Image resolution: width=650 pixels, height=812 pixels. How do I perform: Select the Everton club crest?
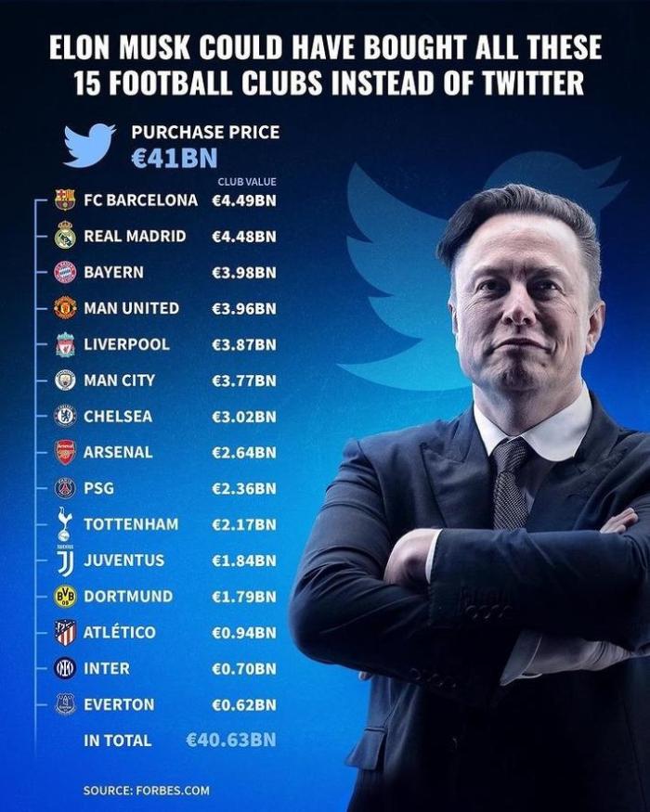point(64,704)
